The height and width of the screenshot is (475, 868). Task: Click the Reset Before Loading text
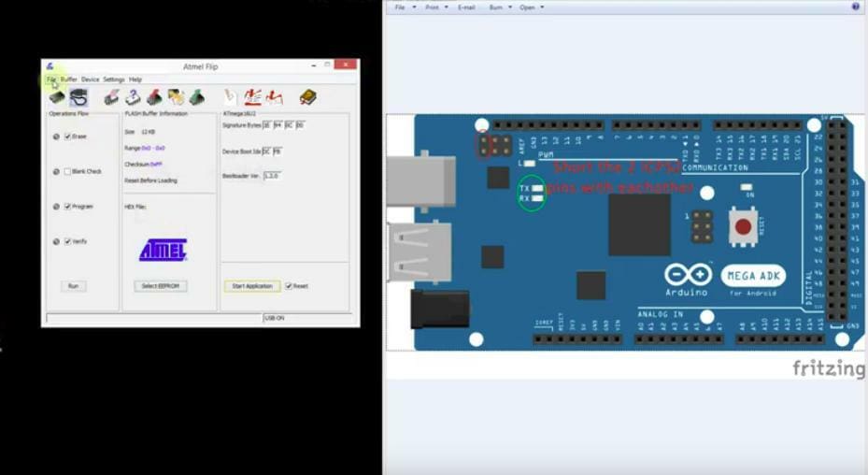point(151,180)
